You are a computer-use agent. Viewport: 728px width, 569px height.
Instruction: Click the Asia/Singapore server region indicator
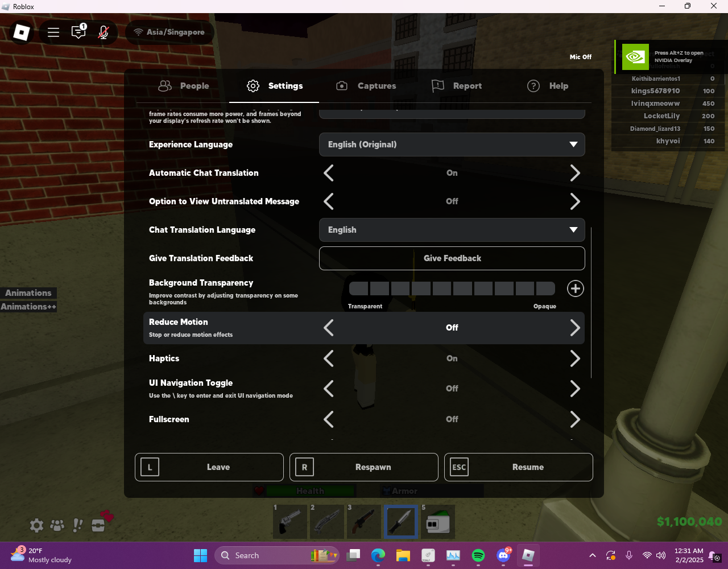click(x=169, y=32)
